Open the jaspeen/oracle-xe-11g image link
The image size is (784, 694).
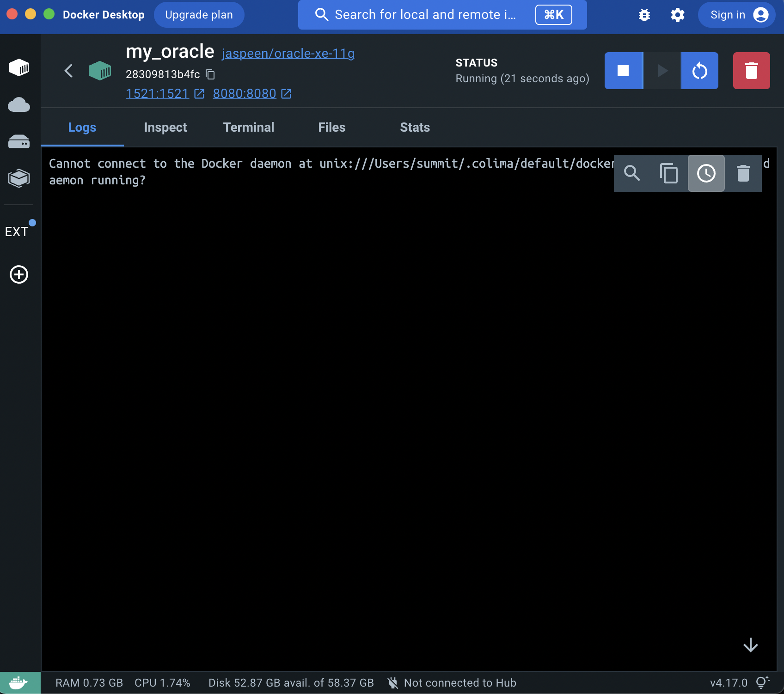pyautogui.click(x=288, y=54)
